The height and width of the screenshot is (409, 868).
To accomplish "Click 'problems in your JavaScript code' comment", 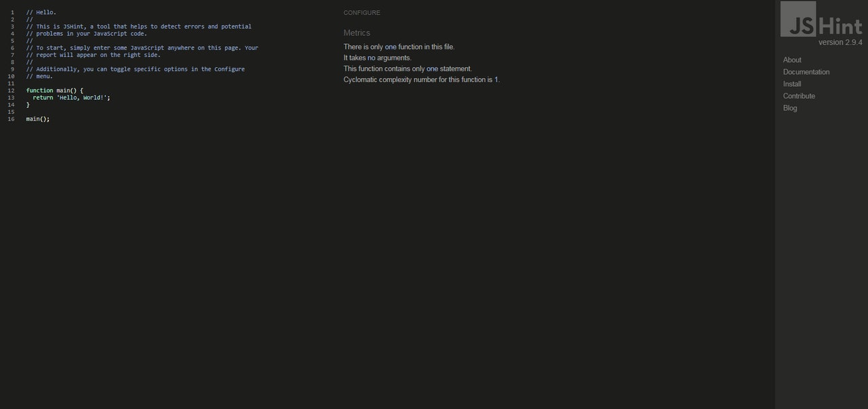I will [x=87, y=33].
